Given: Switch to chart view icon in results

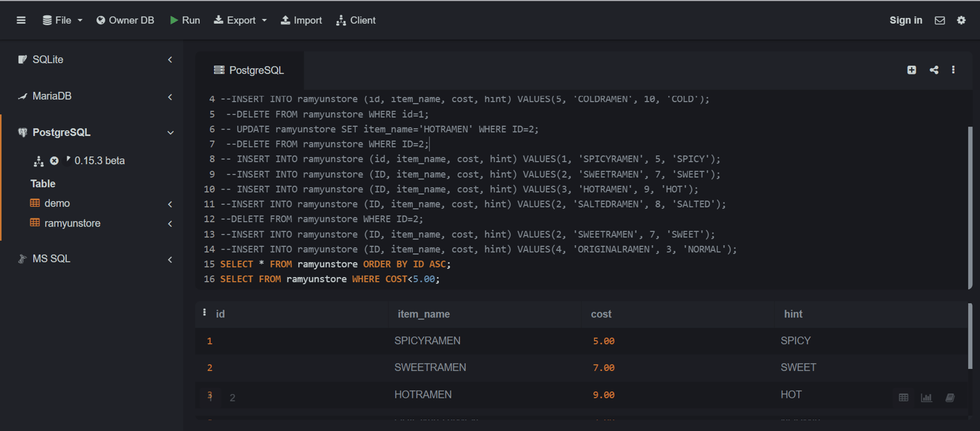Looking at the screenshot, I should (x=926, y=398).
